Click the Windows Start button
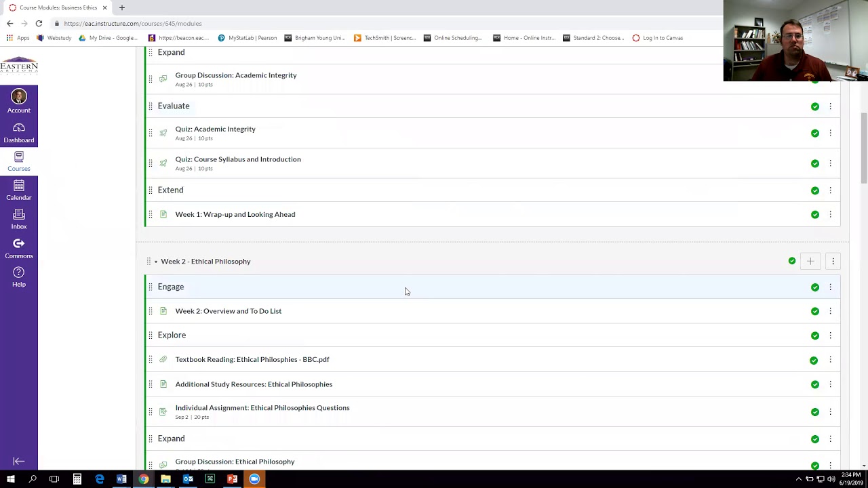 pyautogui.click(x=10, y=479)
